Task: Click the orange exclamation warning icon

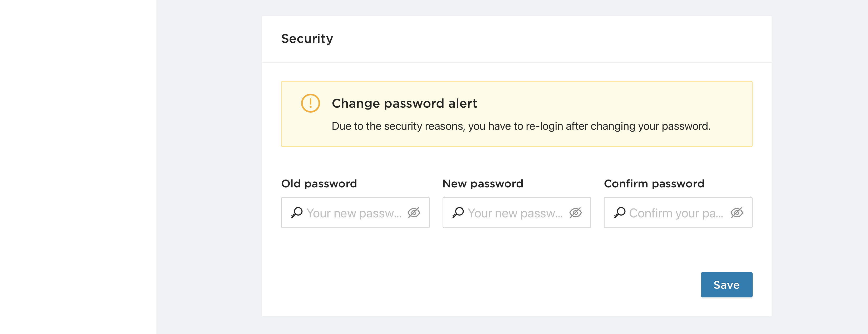Action: [310, 103]
